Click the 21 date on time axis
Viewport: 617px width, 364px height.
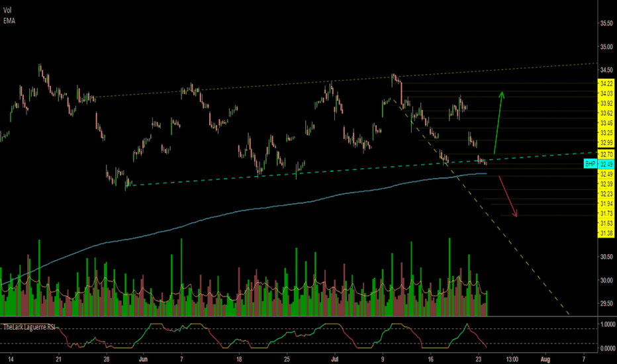coord(59,359)
